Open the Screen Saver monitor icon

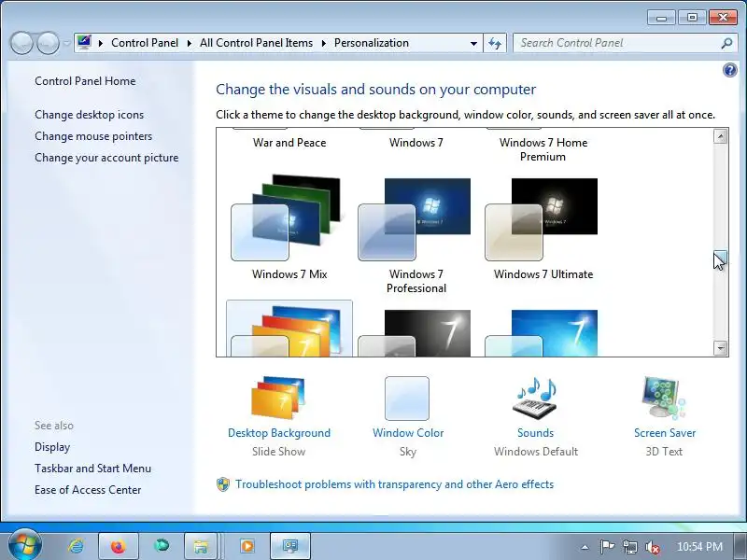(x=664, y=398)
